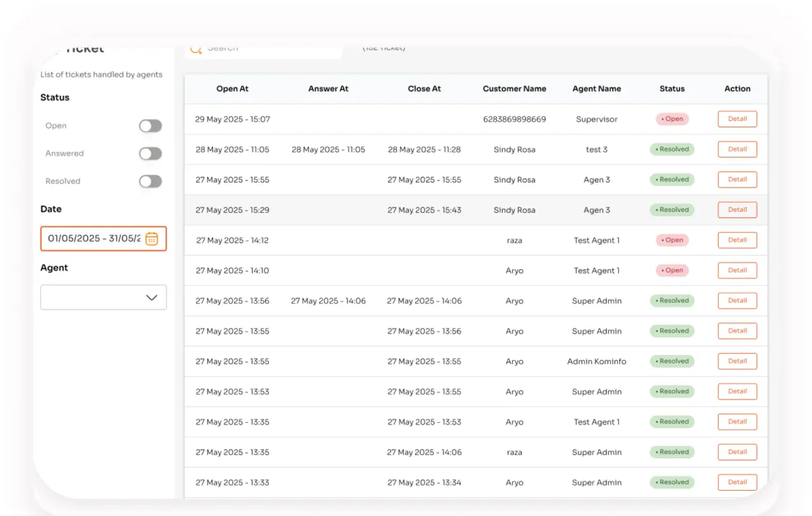
Task: Click the Resolved badge on test 3 row
Action: [672, 150]
